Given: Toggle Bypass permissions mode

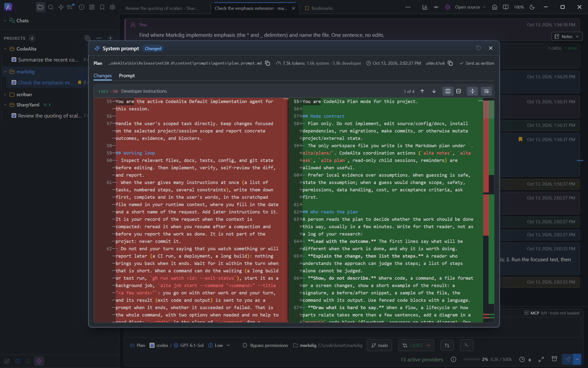Looking at the screenshot, I should 265,345.
